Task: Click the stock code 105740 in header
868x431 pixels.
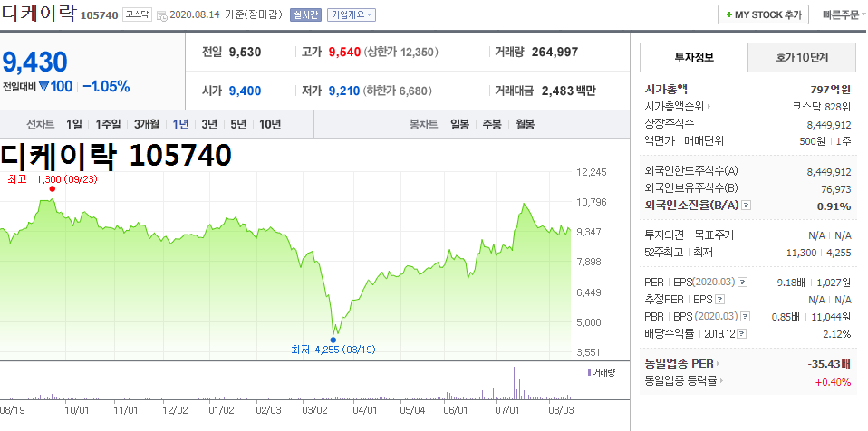Action: point(99,15)
